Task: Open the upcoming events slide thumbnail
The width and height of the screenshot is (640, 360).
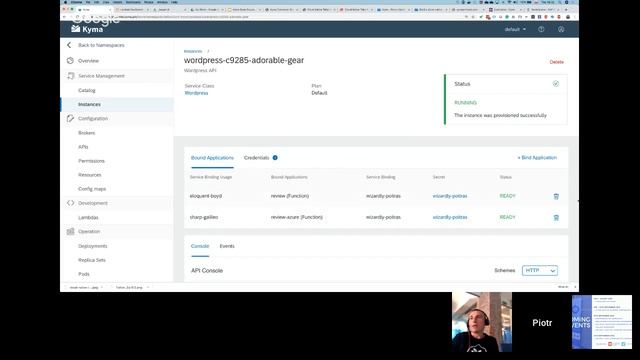Action: tap(602, 322)
